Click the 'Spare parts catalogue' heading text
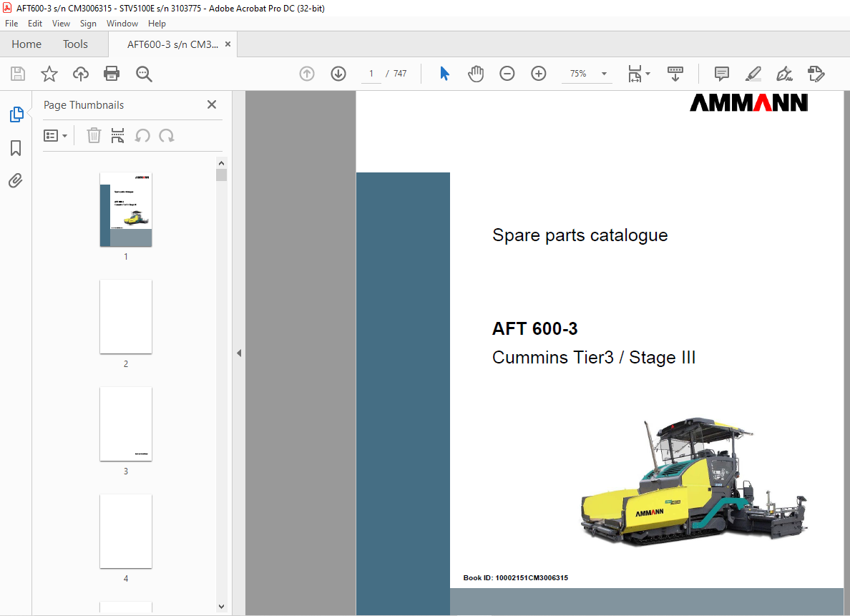Image resolution: width=850 pixels, height=616 pixels. coord(580,235)
